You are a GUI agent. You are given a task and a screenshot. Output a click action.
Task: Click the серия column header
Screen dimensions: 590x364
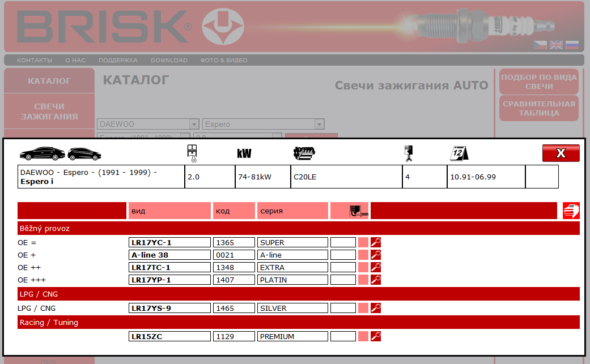coord(293,211)
